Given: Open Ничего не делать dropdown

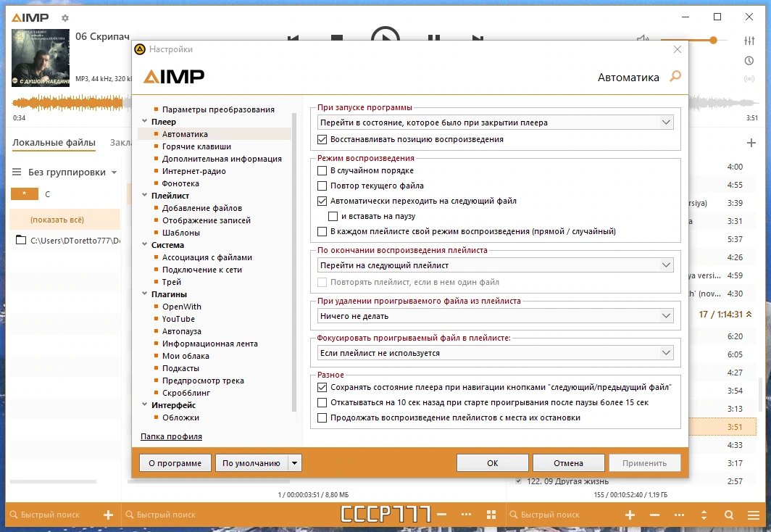Looking at the screenshot, I should [x=495, y=316].
